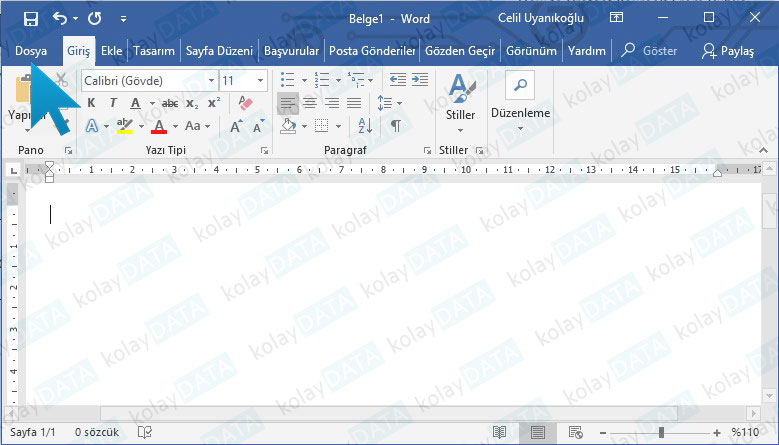The image size is (779, 445).
Task: Open the Düzenleme editing menu
Action: tap(520, 103)
